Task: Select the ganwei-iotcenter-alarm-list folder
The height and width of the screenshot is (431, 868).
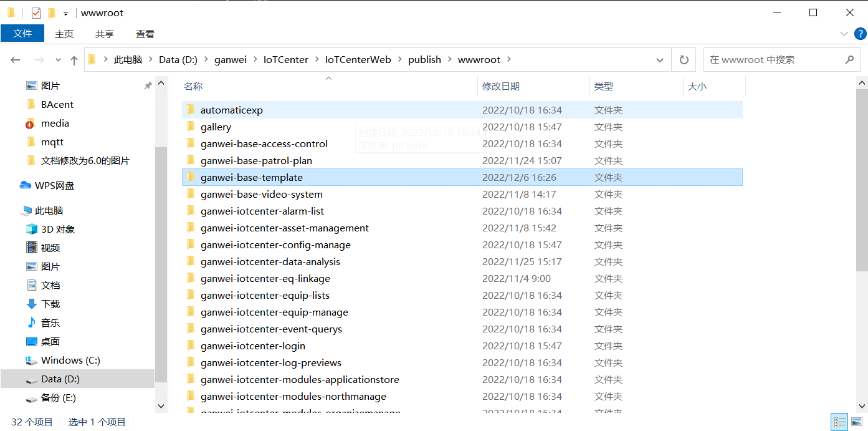Action: (x=462, y=211)
